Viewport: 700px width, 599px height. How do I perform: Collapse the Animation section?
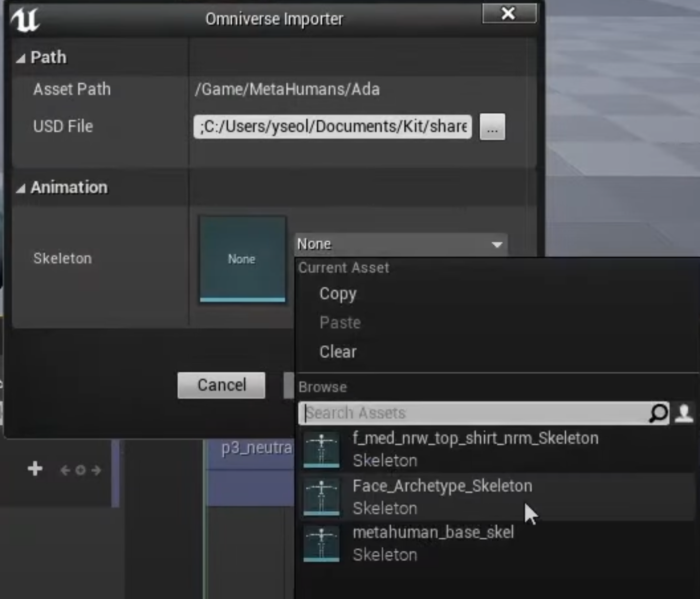(20, 188)
